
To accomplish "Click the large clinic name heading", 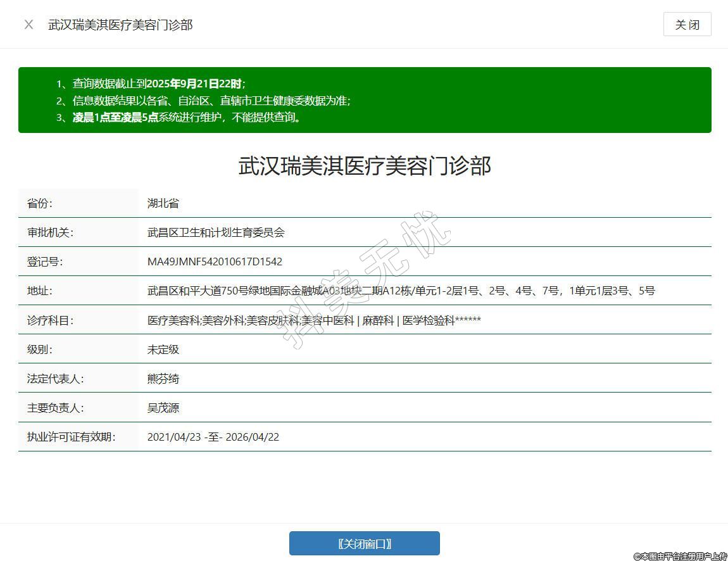I will pos(365,166).
